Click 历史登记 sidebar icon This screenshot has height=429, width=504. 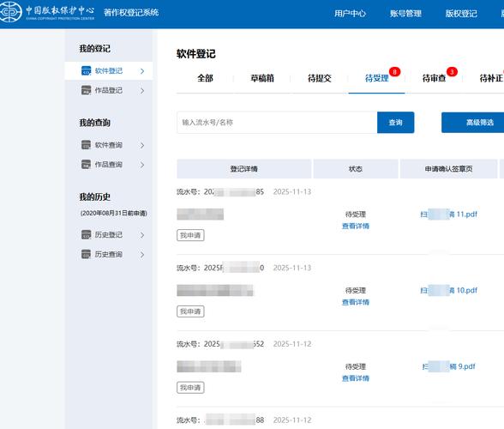(86, 235)
